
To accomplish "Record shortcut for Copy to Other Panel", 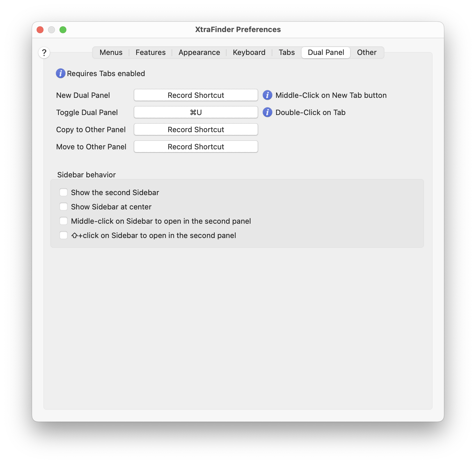I will click(196, 130).
